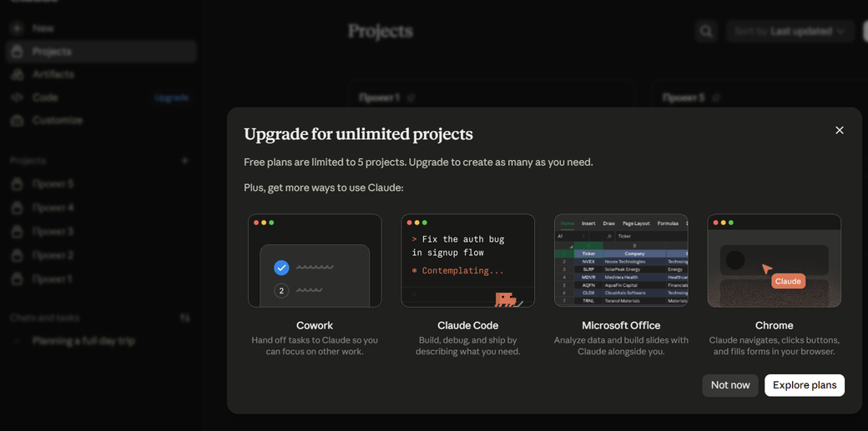Click the Cowork checklist preview image
The height and width of the screenshot is (431, 868).
coord(315,261)
